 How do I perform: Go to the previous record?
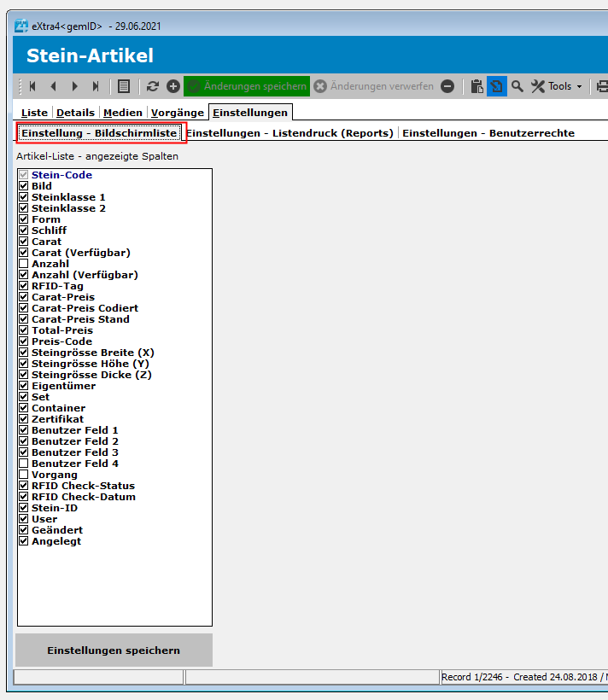(53, 86)
